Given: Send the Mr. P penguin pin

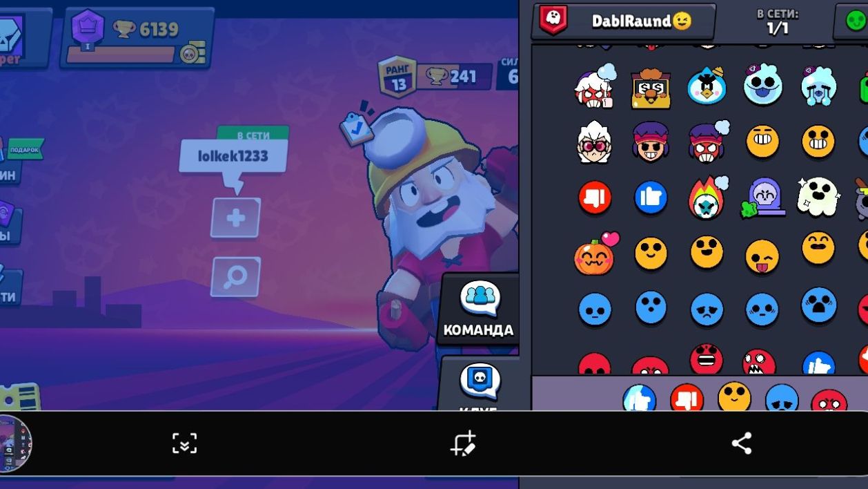Looking at the screenshot, I should coord(707,86).
